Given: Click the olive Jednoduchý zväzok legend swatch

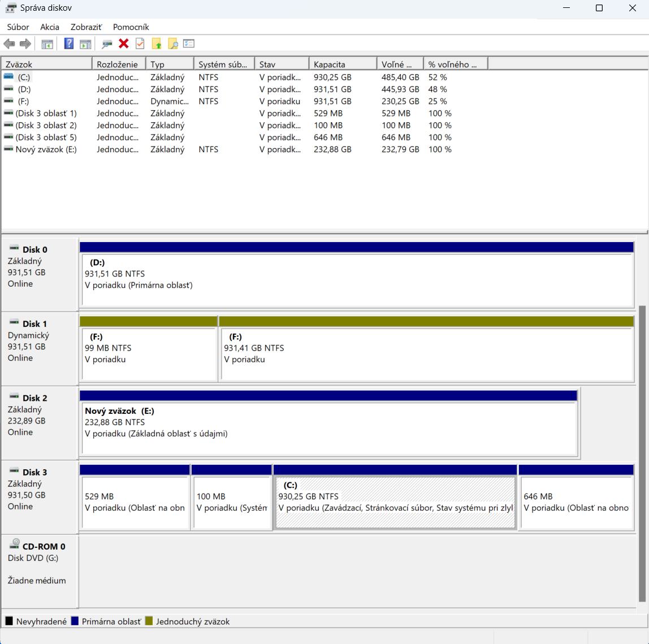Looking at the screenshot, I should [x=149, y=621].
